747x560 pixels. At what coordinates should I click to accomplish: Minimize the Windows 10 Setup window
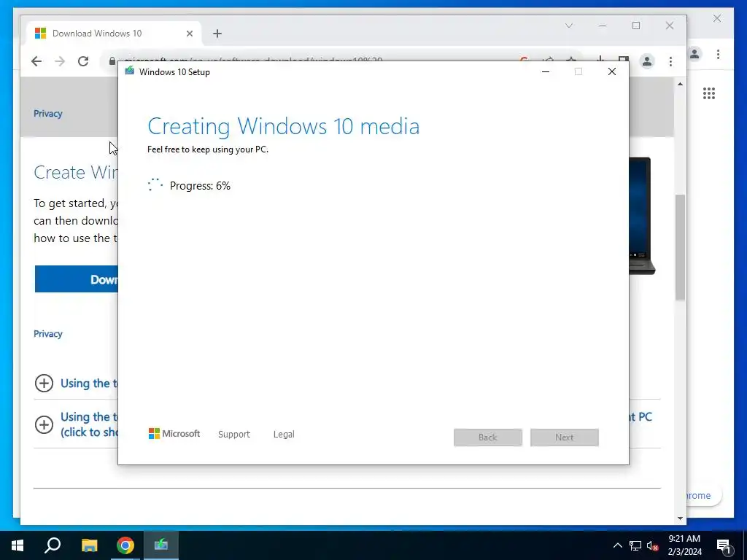[x=546, y=71]
